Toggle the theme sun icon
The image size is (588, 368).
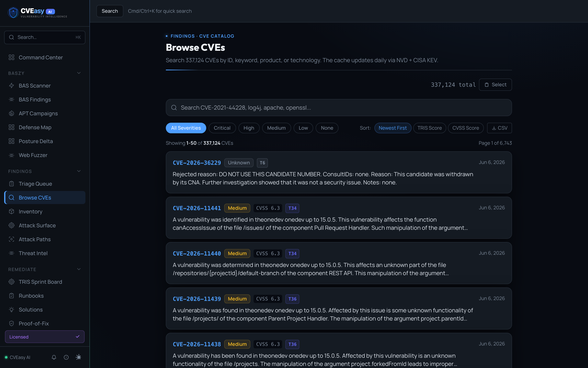pyautogui.click(x=79, y=357)
